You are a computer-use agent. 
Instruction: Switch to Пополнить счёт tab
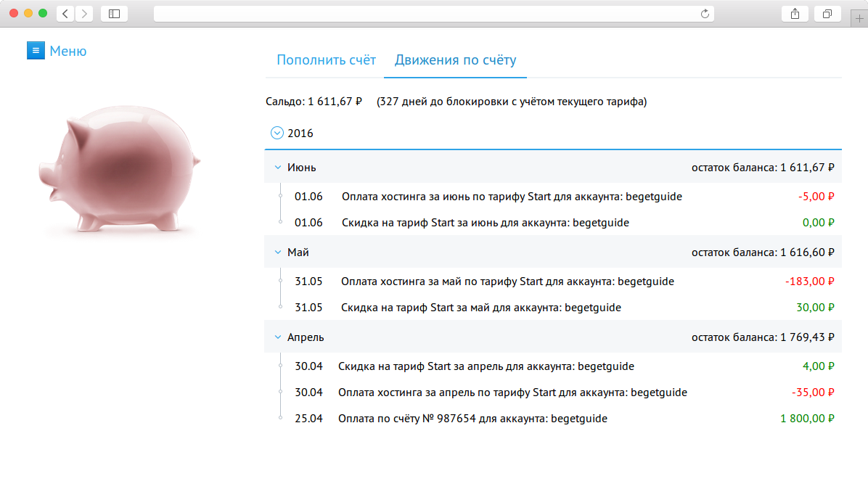[326, 59]
